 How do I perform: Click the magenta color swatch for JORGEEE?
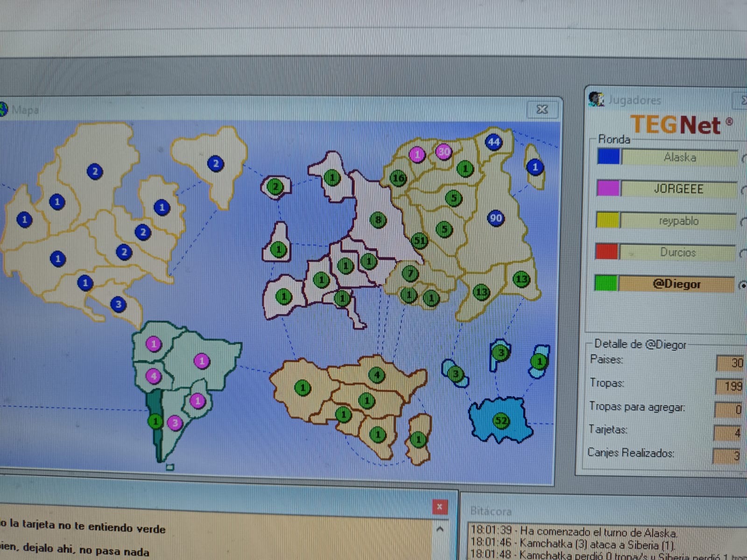tap(608, 188)
